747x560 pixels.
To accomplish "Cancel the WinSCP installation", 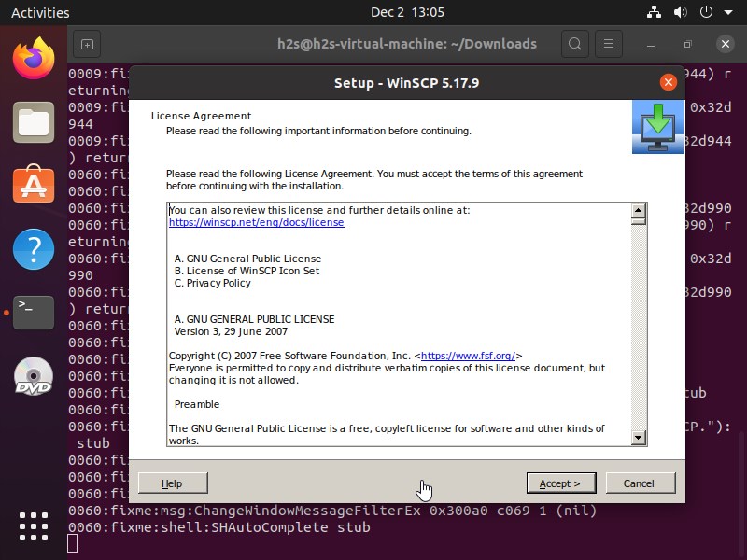I will tap(641, 483).
